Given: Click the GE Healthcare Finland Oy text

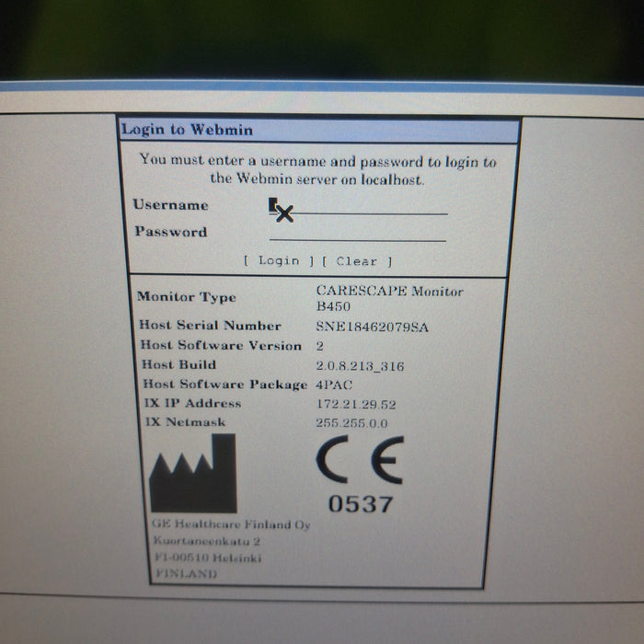Looking at the screenshot, I should pyautogui.click(x=230, y=525).
